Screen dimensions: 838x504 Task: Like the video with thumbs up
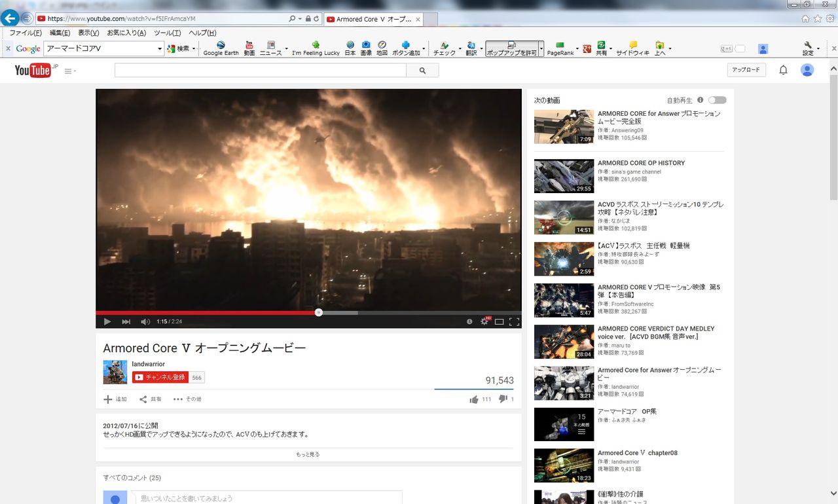pyautogui.click(x=474, y=399)
